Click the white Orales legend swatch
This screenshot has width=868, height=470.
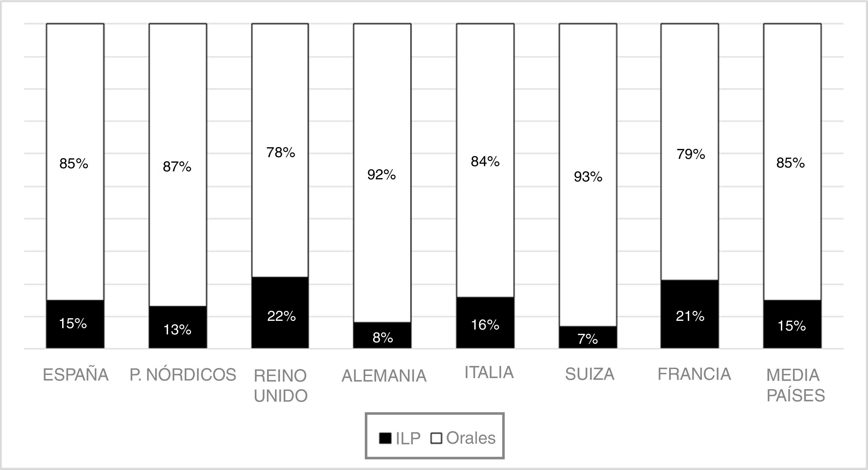(436, 438)
